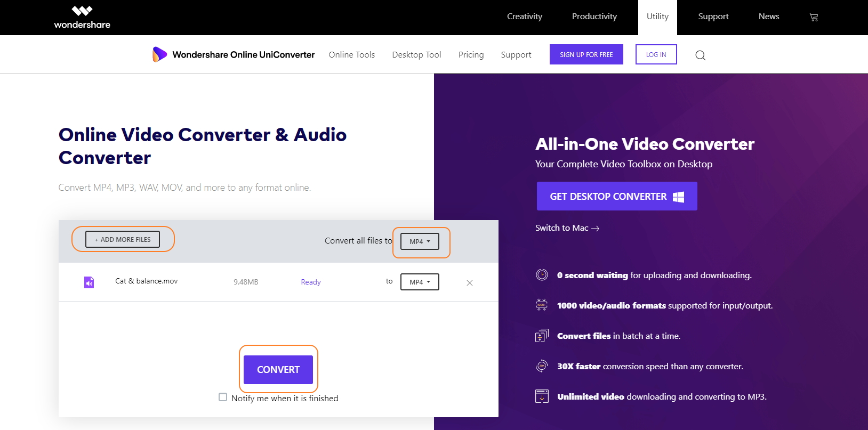This screenshot has height=430, width=868.
Task: Click the search magnifier icon
Action: coord(701,55)
